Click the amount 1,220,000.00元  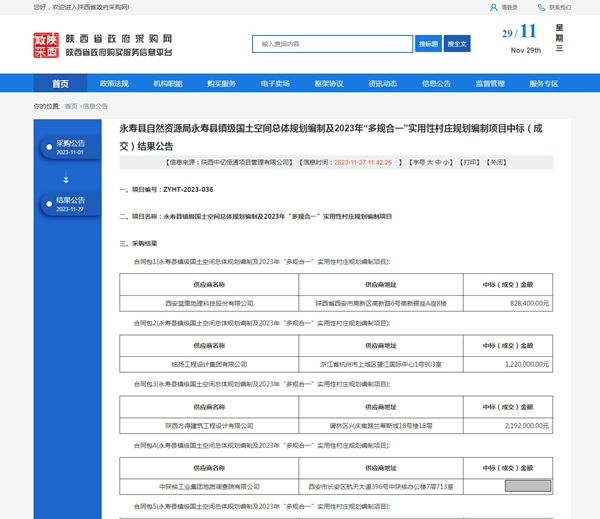pyautogui.click(x=527, y=364)
